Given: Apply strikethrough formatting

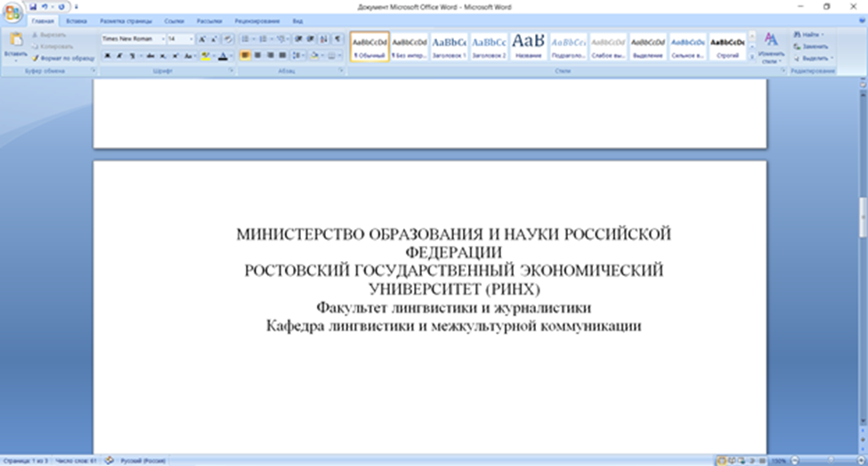Looking at the screenshot, I should coord(150,56).
